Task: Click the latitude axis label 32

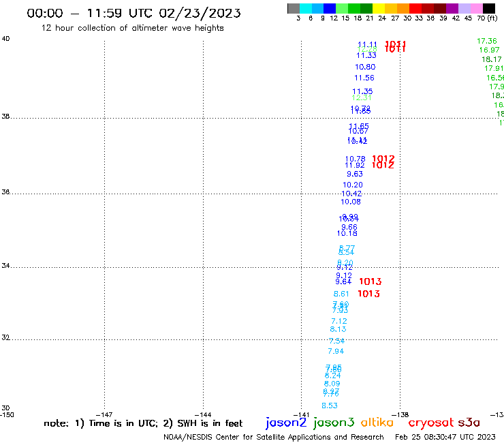Action: click(5, 337)
